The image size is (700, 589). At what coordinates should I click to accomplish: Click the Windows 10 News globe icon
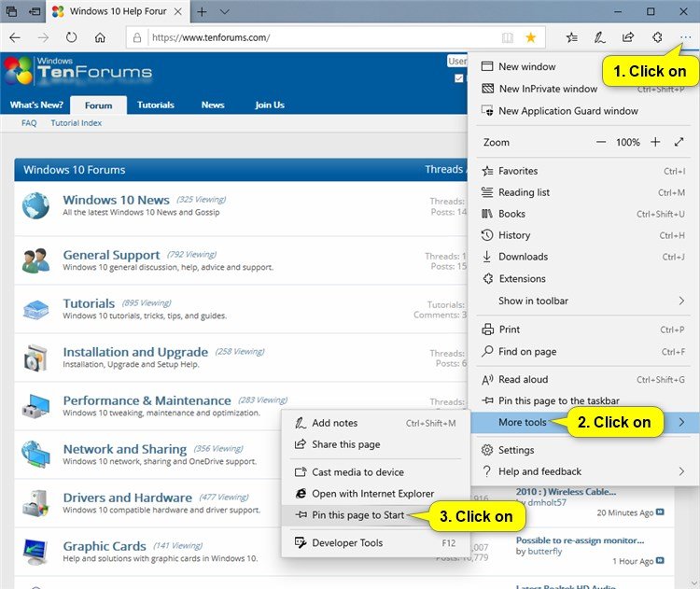(35, 205)
